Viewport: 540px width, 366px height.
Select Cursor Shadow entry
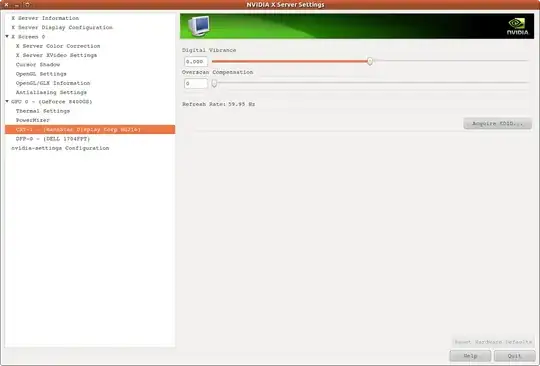click(38, 64)
